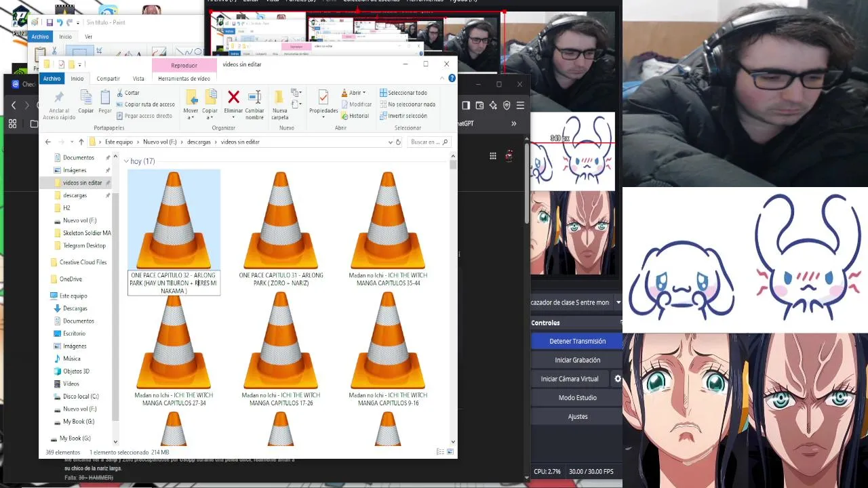Viewport: 868px width, 488px height.
Task: Select Creative Cloud Files in sidebar
Action: tap(83, 262)
